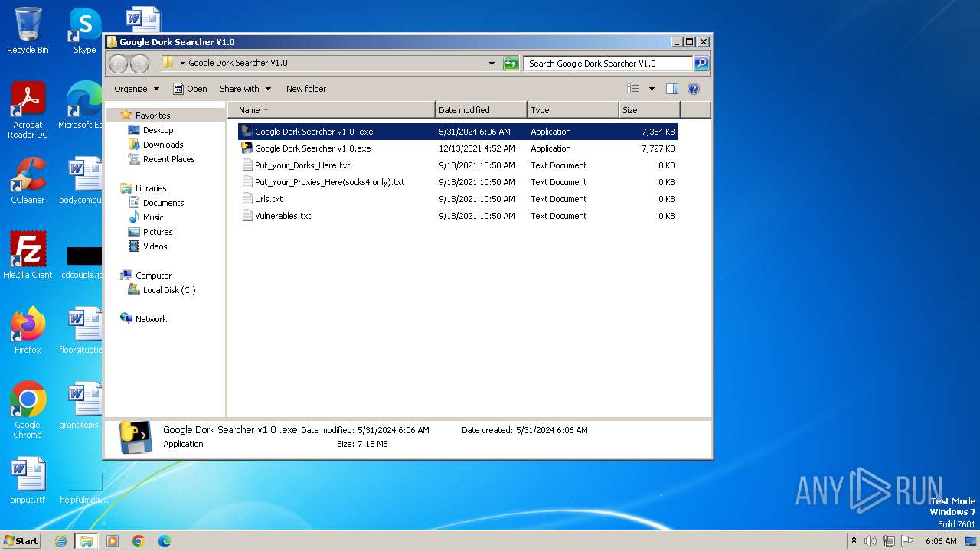Select Computer in navigation pane
The image size is (980, 551).
pyautogui.click(x=153, y=275)
